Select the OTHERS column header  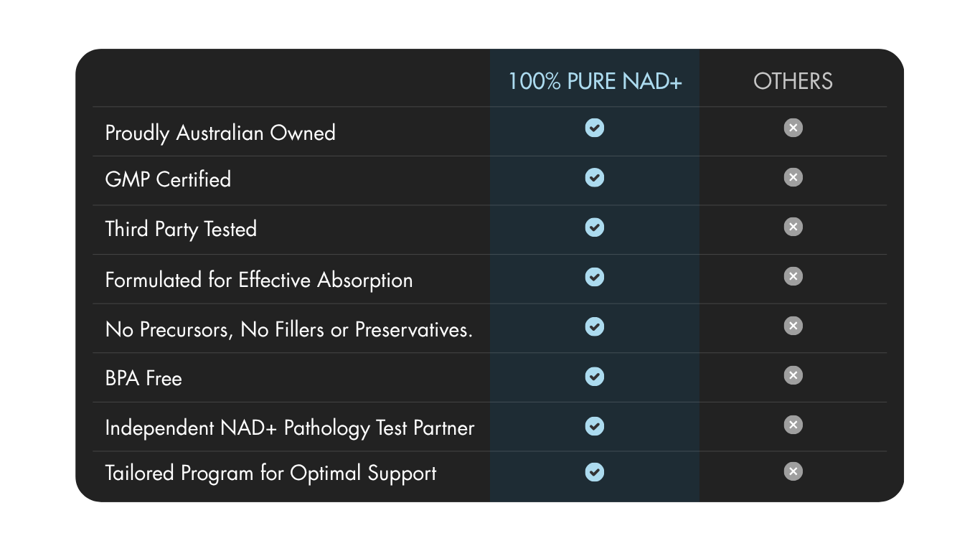tap(793, 81)
